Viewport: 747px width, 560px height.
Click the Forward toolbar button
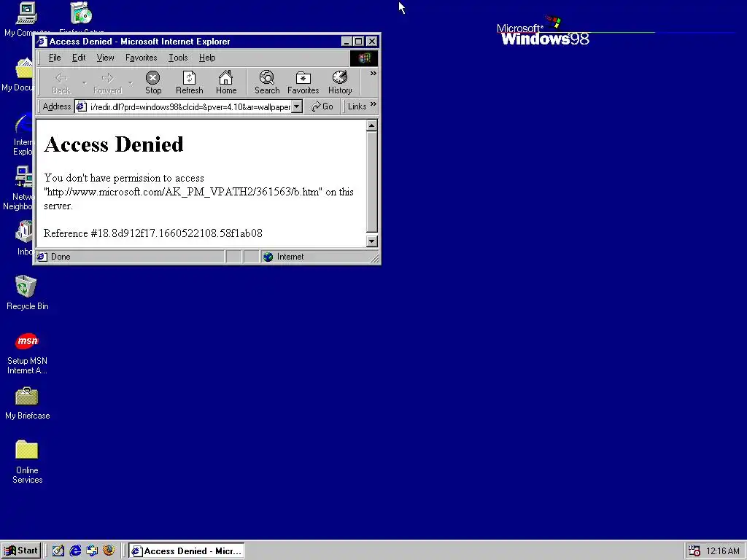107,82
